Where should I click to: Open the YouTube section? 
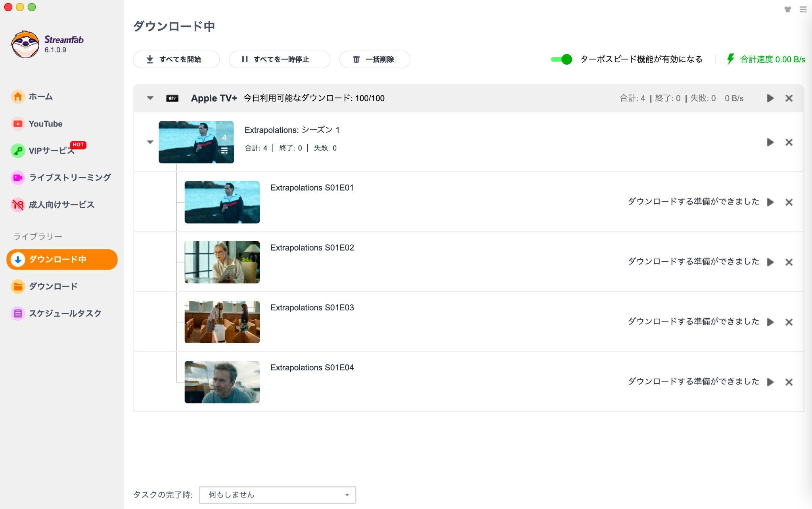37,124
